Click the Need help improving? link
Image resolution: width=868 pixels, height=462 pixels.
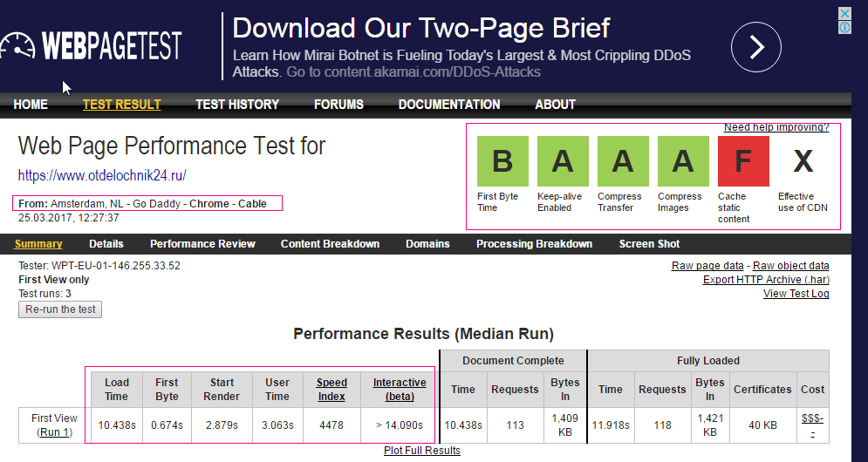coord(776,127)
